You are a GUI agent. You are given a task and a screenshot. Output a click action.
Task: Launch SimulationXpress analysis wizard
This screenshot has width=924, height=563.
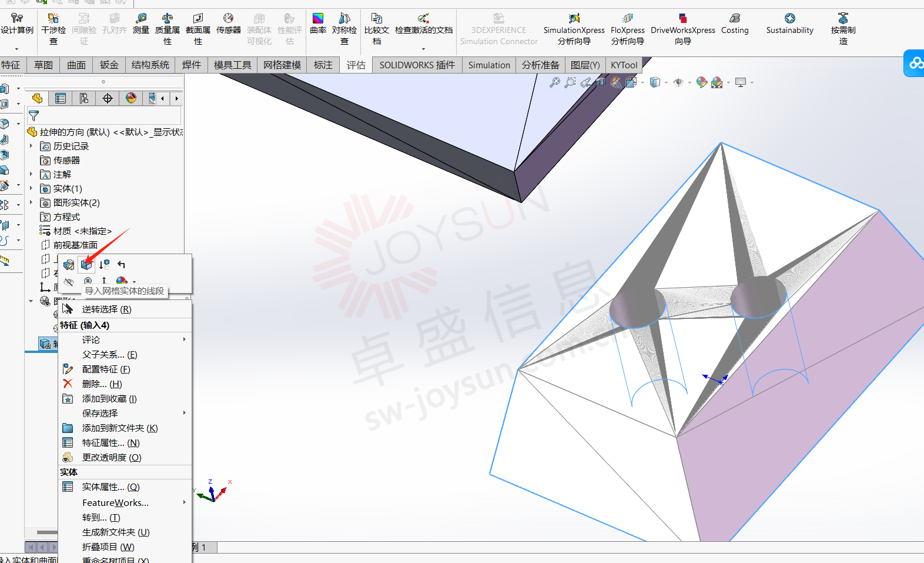click(x=574, y=29)
